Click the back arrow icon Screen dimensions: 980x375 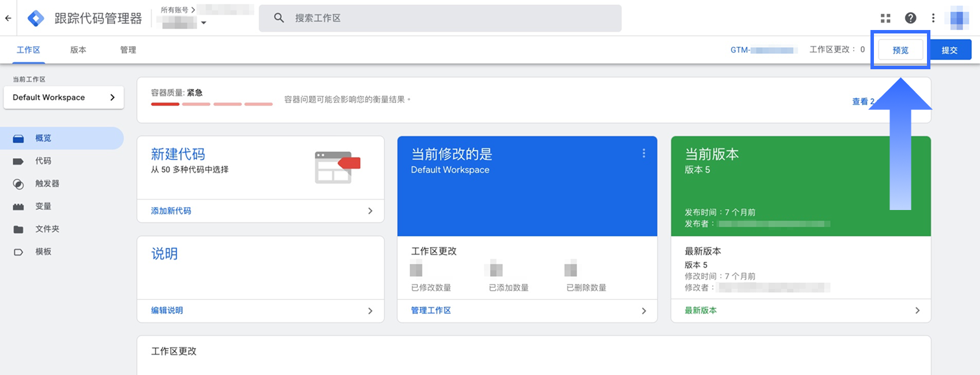8,18
